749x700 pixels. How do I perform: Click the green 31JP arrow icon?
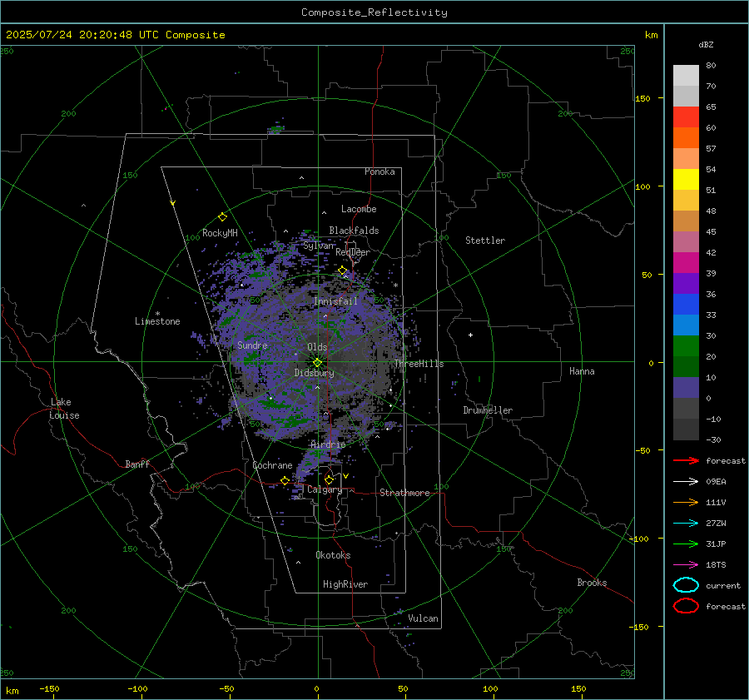coord(686,544)
